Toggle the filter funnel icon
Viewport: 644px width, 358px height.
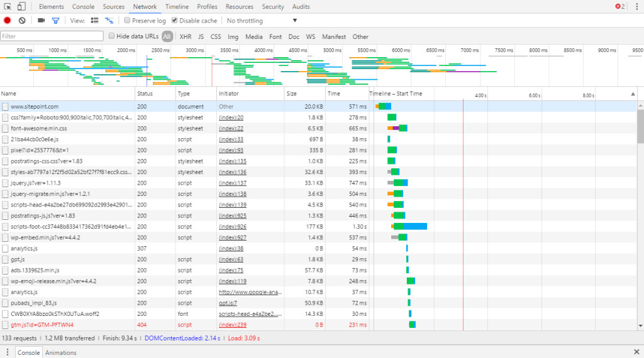click(55, 21)
